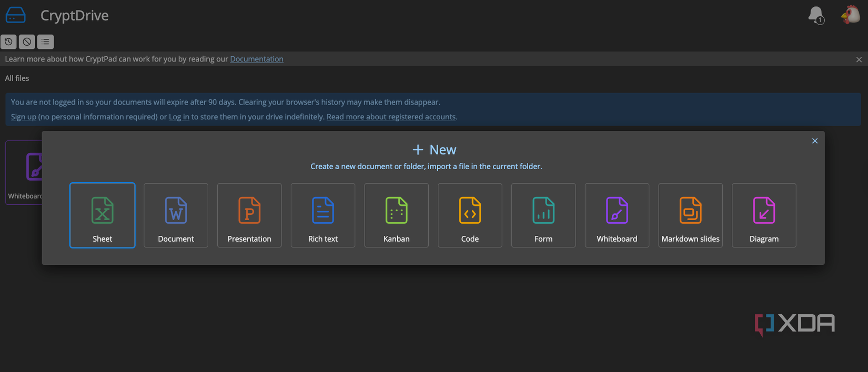
Task: Create a new Form
Action: [x=543, y=215]
